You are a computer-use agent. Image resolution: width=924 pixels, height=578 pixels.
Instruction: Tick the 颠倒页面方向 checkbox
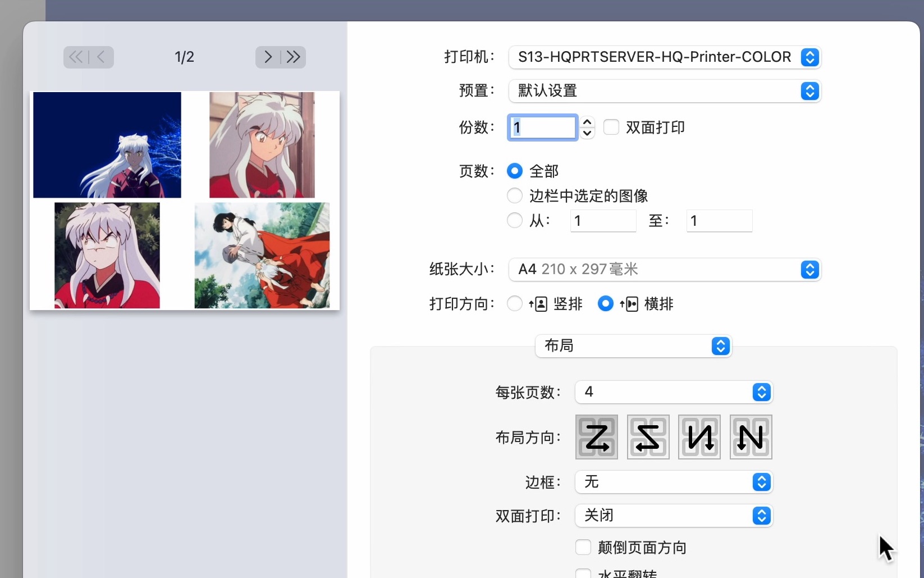point(583,547)
